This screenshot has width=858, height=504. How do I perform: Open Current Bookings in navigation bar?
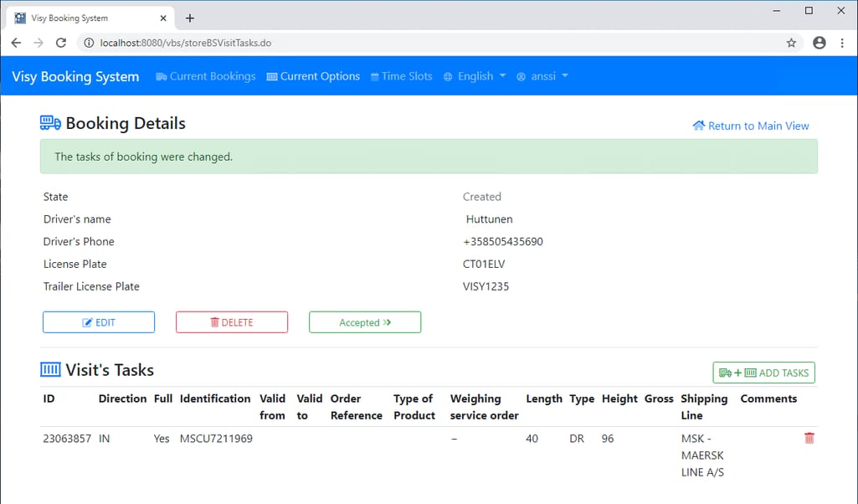click(206, 76)
